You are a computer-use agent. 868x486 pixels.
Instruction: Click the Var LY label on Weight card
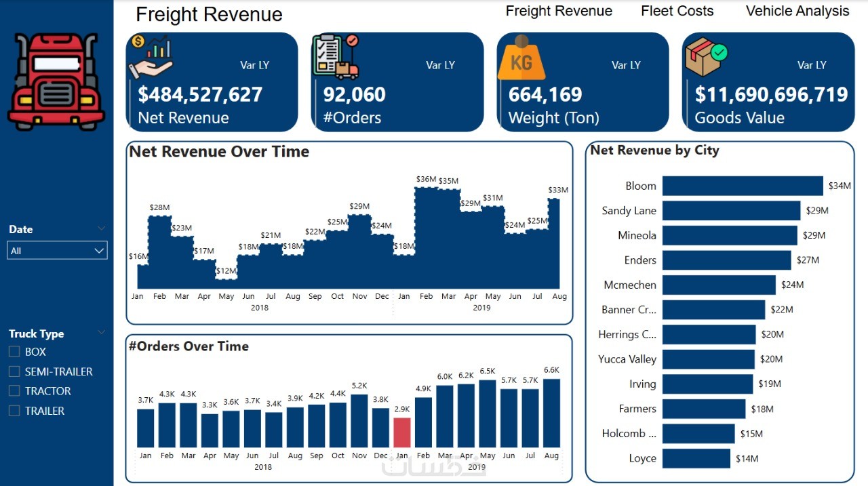click(x=626, y=65)
